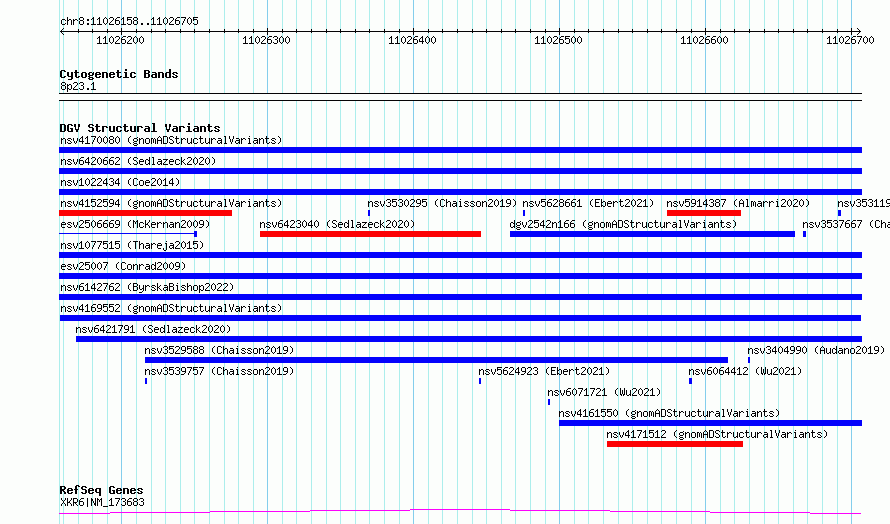This screenshot has height=524, width=890.
Task: Open variant label nsv3539757 (Chaisson2019)
Action: coord(219,371)
